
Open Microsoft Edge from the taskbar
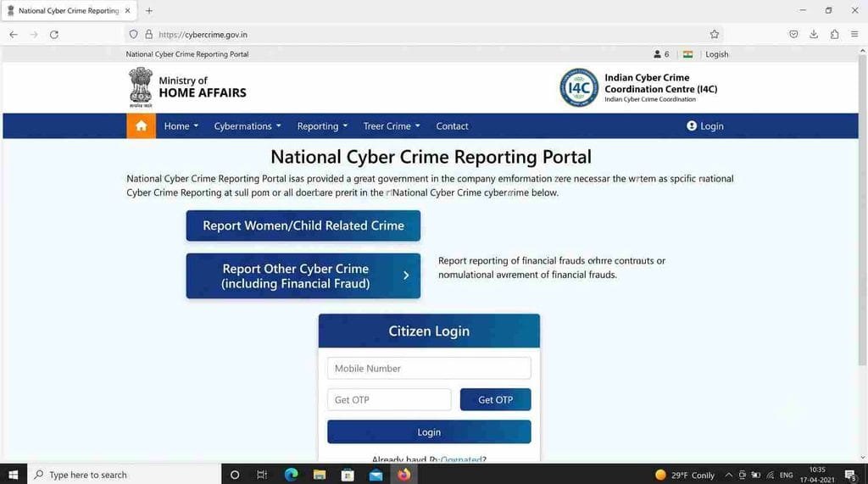pyautogui.click(x=292, y=475)
